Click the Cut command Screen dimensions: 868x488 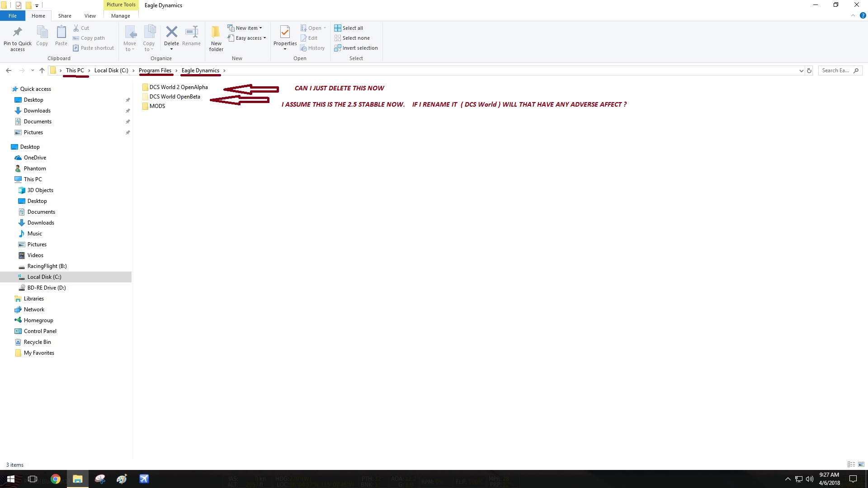click(x=81, y=28)
